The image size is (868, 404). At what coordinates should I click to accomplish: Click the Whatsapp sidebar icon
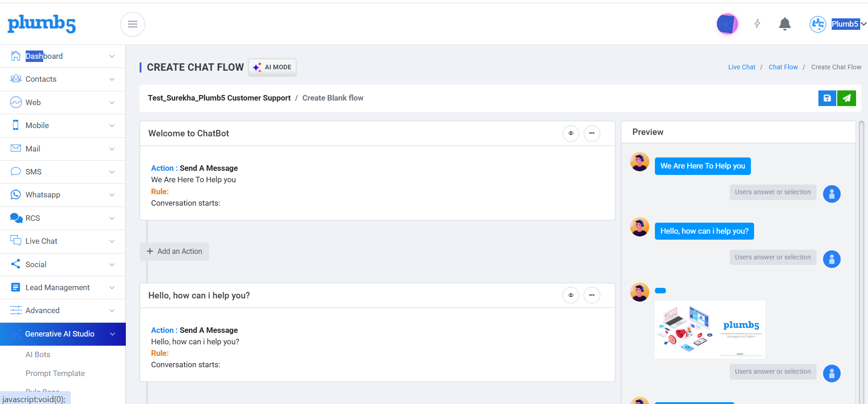pyautogui.click(x=16, y=195)
